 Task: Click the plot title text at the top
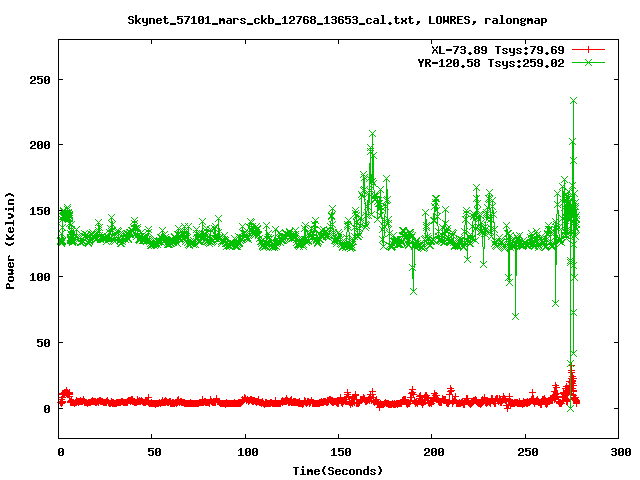337,20
